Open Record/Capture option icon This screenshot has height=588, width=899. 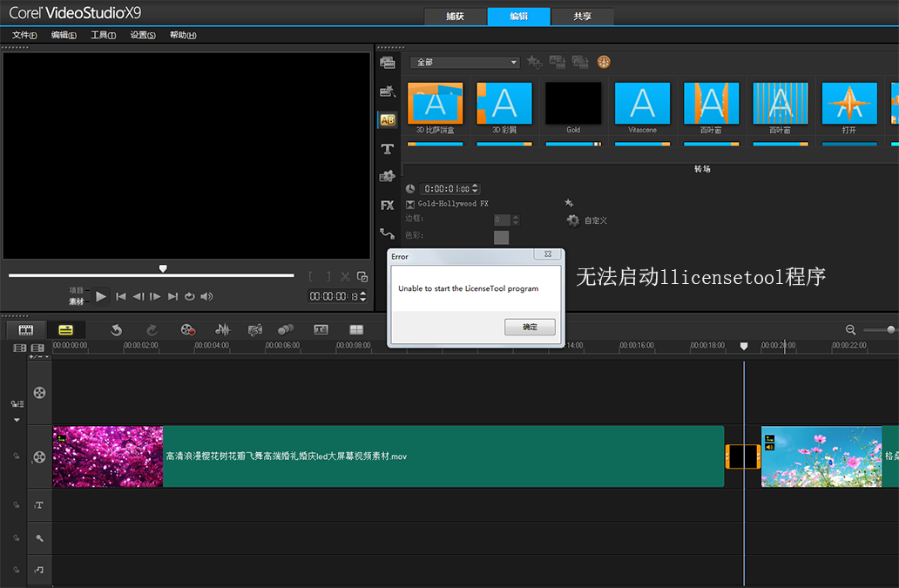(x=188, y=329)
